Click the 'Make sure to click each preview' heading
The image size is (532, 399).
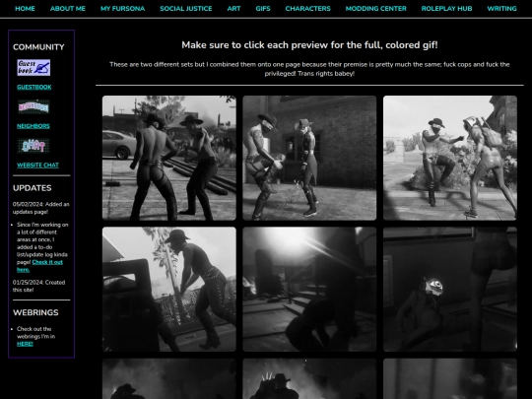point(309,44)
